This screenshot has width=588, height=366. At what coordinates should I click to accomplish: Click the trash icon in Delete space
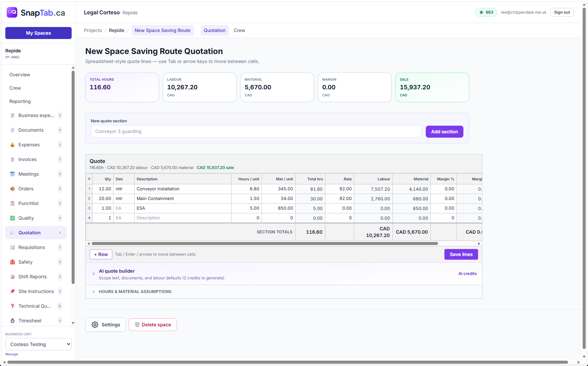(137, 325)
